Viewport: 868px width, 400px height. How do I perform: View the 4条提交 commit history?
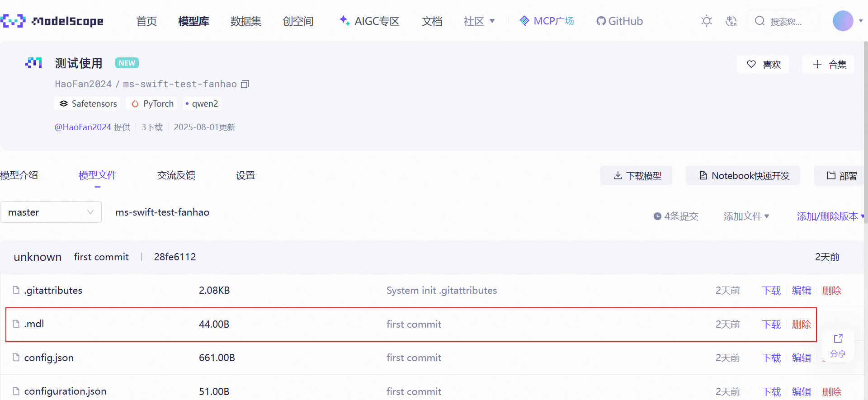676,216
